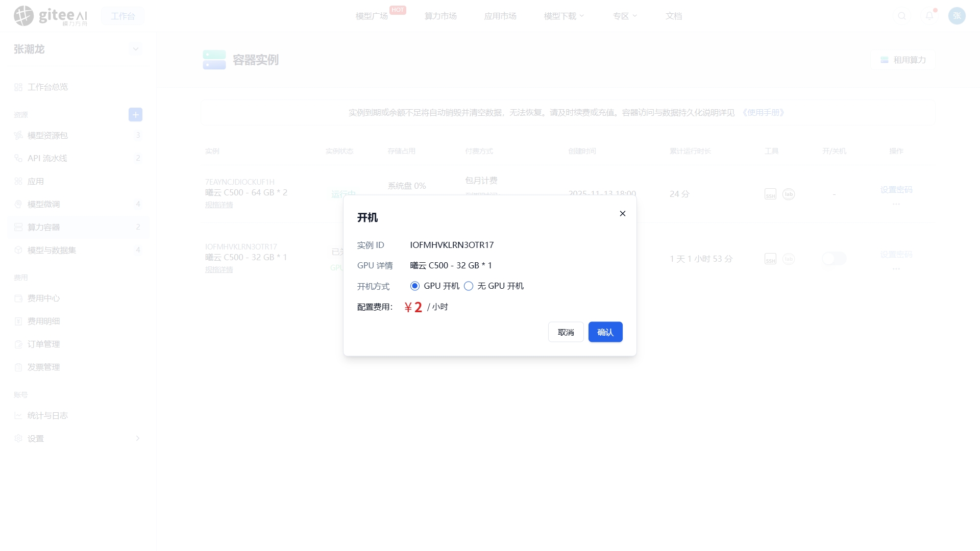Open more actions for IOFMHVKLRN3OTR17 row
This screenshot has width=980, height=551.
pyautogui.click(x=896, y=269)
